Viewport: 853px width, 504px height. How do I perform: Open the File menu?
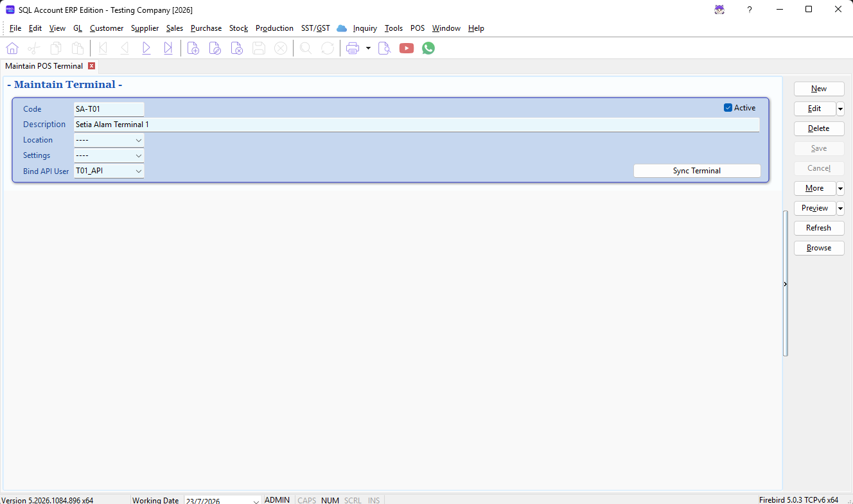15,28
